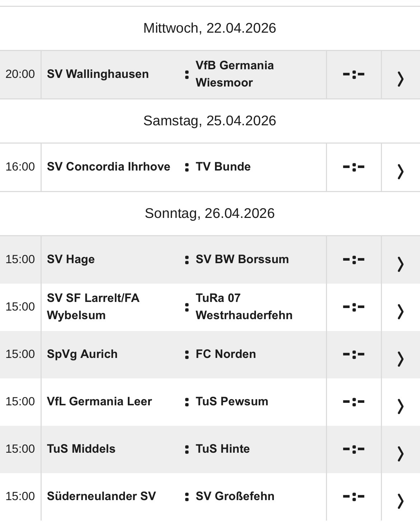Open VfB Germania Wiesmoor team link
420x522 pixels.
pos(234,74)
